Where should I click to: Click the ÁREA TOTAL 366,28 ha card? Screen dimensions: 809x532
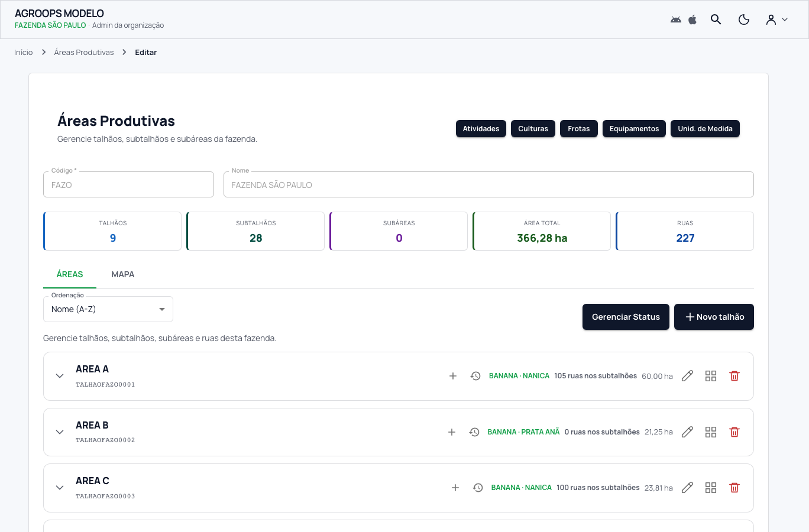coord(542,231)
